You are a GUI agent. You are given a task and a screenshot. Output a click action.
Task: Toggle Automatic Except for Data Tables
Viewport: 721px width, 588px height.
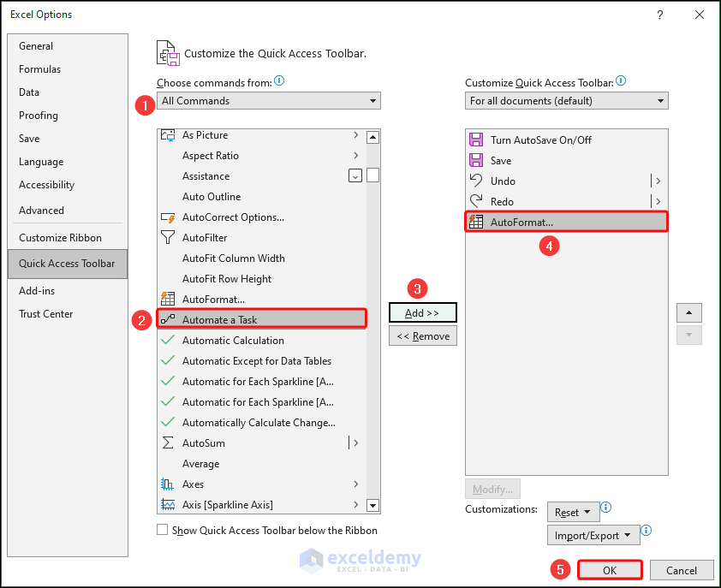[256, 361]
